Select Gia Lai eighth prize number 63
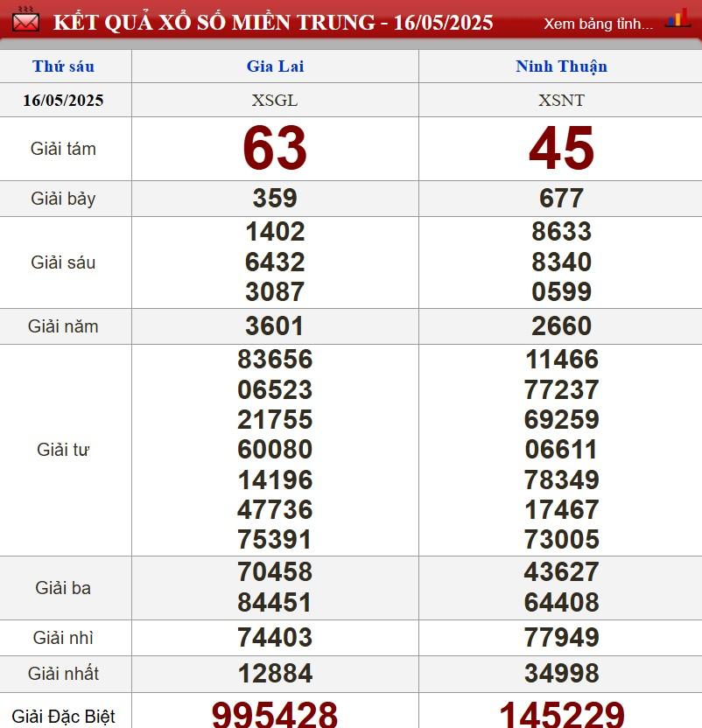The width and height of the screenshot is (702, 728). pos(275,149)
